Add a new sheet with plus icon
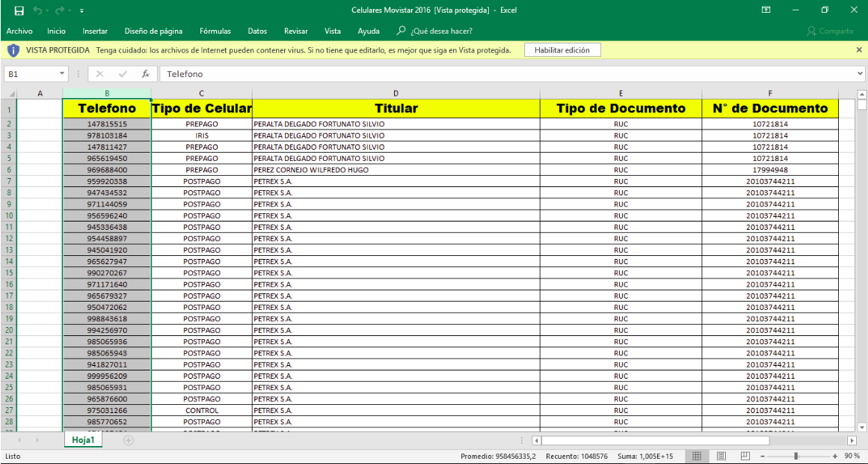The image size is (868, 464). click(x=129, y=440)
